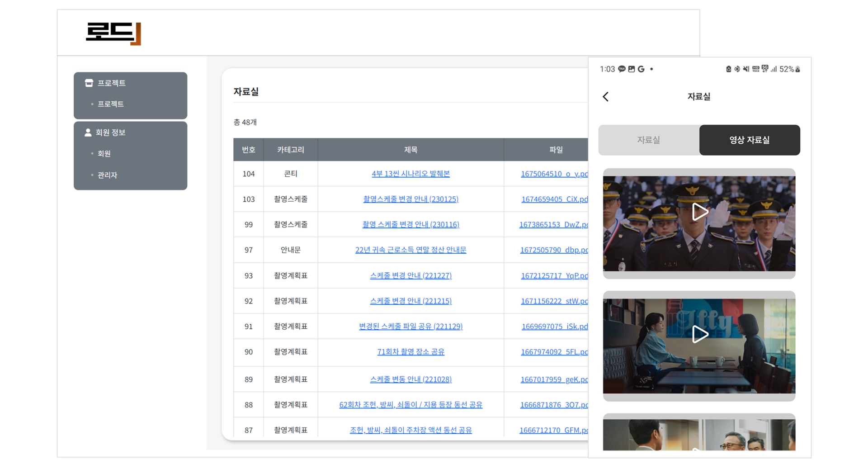Open the 프로젝트 submenu item in sidebar

coord(111,104)
